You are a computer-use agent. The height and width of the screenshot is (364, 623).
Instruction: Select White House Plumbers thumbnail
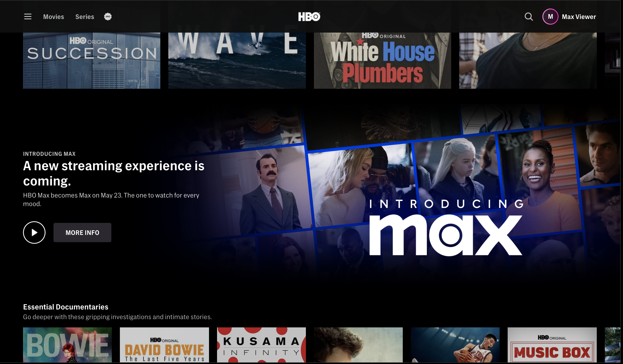[x=382, y=61]
